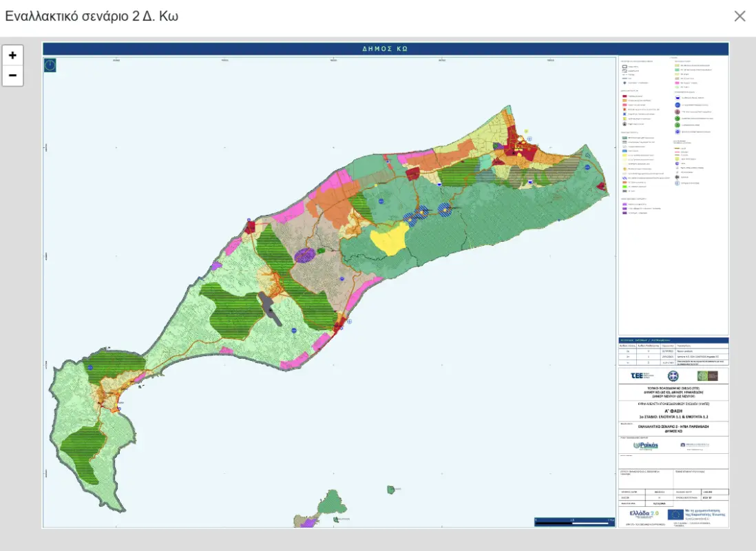This screenshot has height=551, width=756.
Task: Zoom in the map with plus button
Action: tap(12, 55)
